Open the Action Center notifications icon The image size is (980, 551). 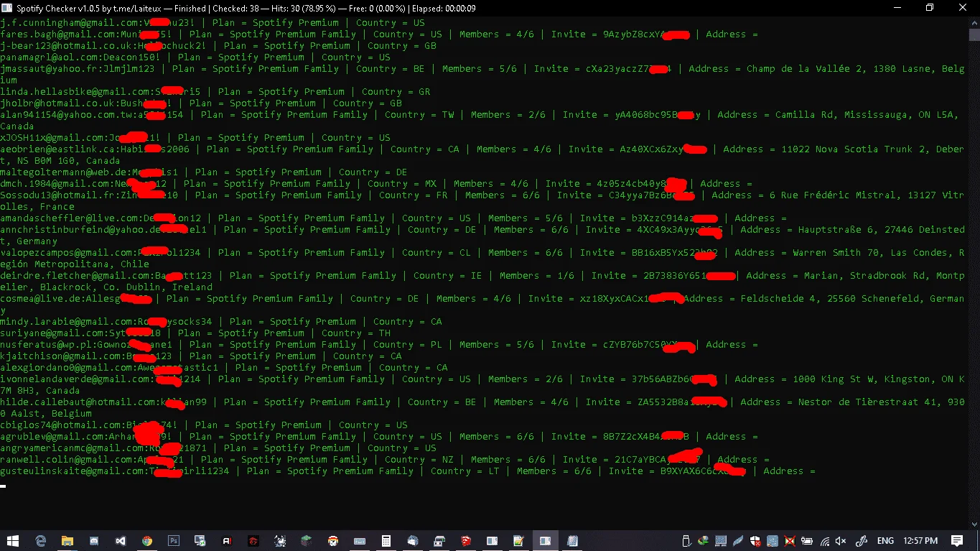[x=957, y=541]
